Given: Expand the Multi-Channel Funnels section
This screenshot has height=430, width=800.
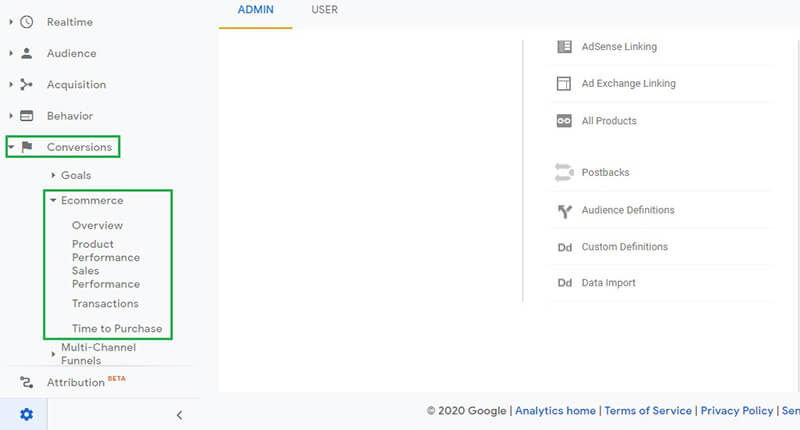Looking at the screenshot, I should (x=54, y=352).
